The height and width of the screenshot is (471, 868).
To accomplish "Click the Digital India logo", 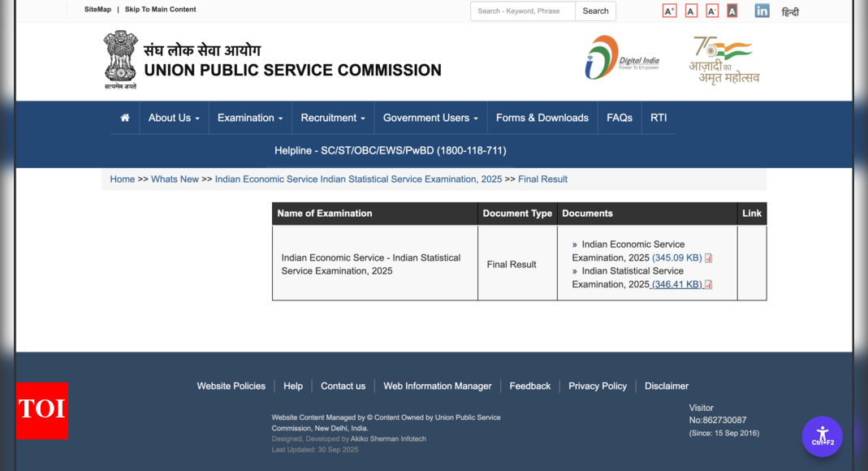I will click(622, 58).
